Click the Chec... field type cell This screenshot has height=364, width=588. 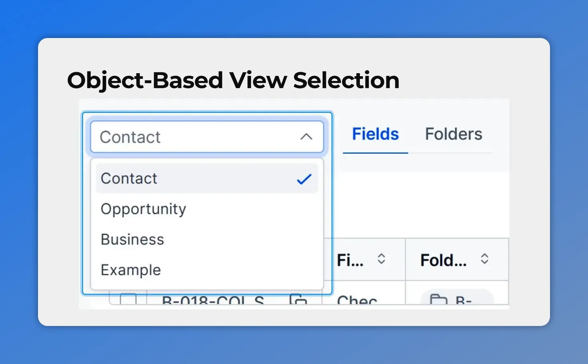357,300
